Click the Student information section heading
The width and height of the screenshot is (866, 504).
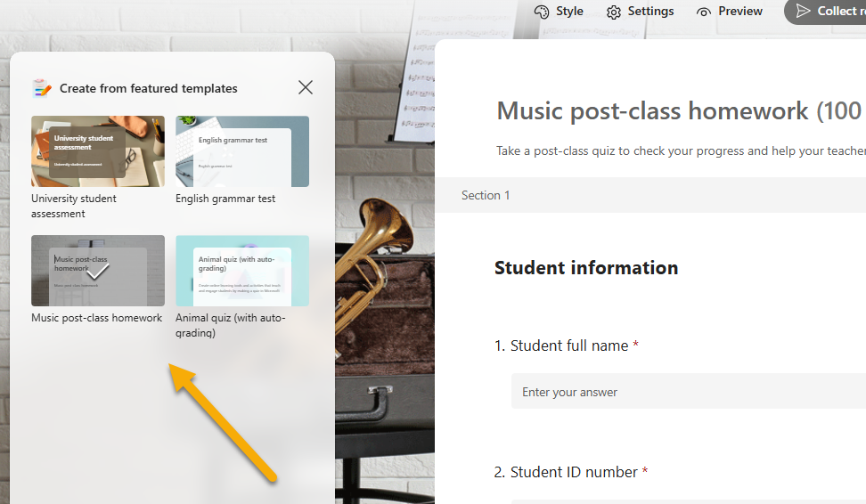click(586, 268)
